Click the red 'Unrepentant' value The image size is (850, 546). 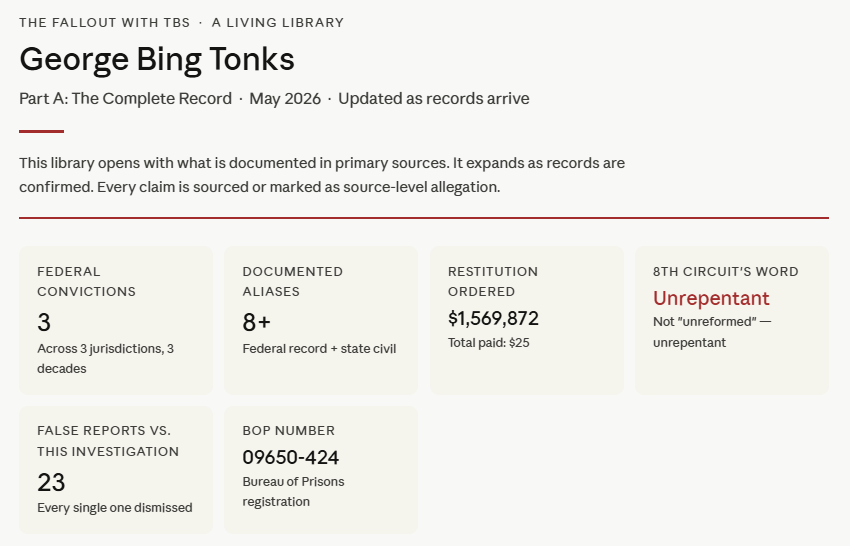coord(711,298)
